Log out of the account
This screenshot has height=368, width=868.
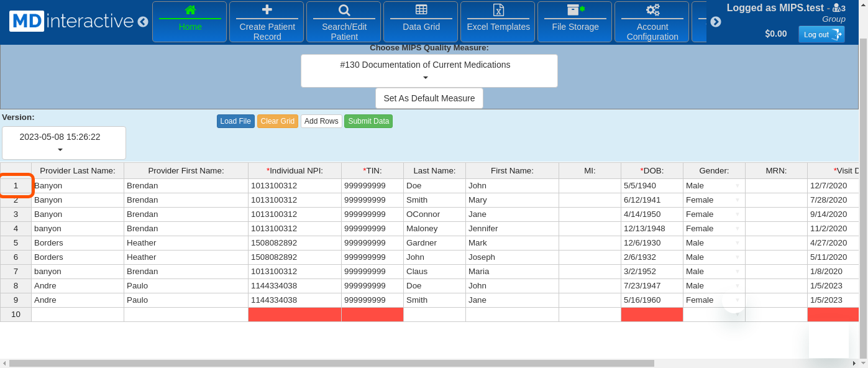[x=821, y=34]
